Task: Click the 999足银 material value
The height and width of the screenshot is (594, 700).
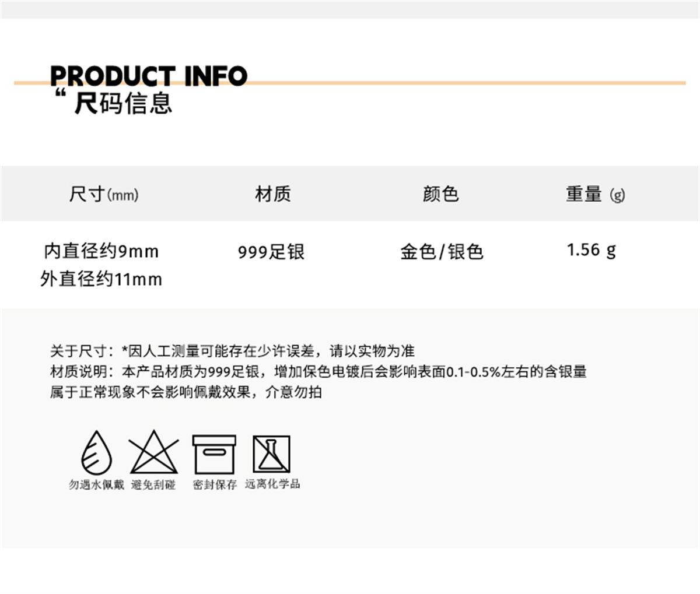Action: point(271,252)
